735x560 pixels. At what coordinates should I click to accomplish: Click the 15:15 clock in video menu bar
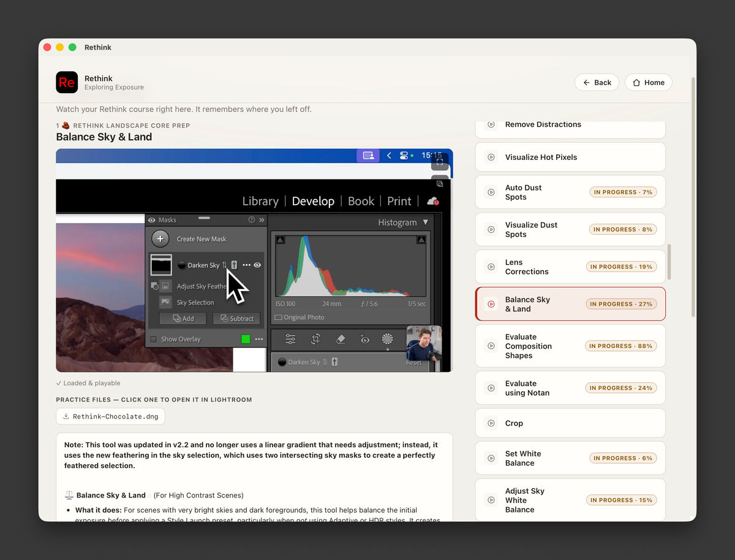(x=432, y=156)
